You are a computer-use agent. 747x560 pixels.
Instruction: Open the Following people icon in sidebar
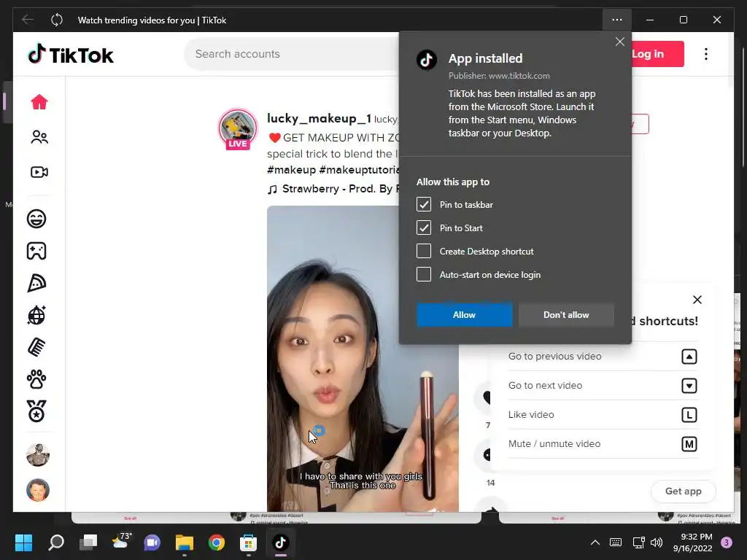[x=39, y=137]
